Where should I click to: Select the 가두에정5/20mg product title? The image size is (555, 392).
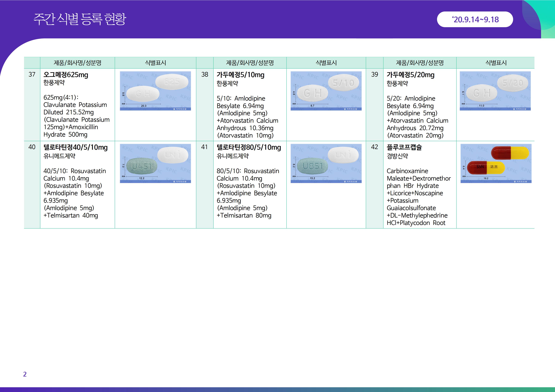pos(410,75)
